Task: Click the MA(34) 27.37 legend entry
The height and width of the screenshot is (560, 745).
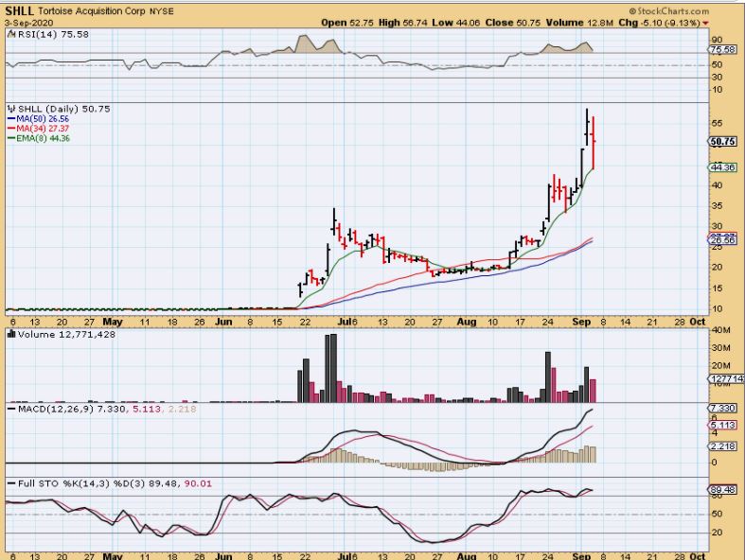Action: tap(43, 129)
